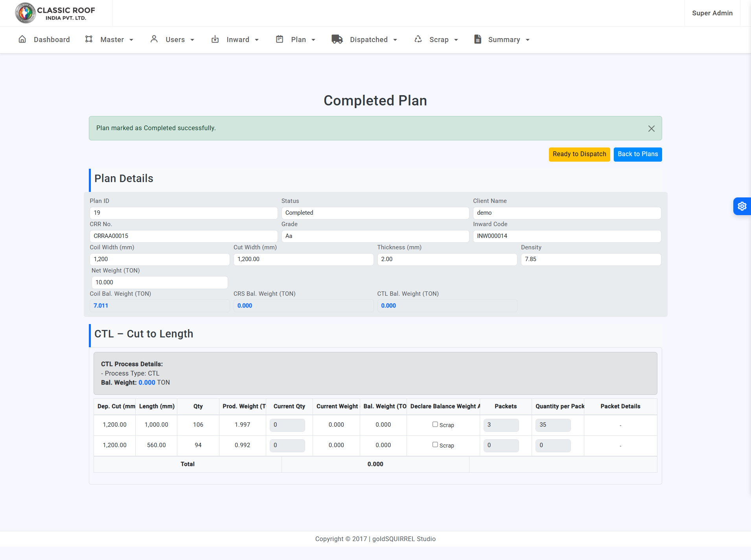Click the Users person icon

[154, 39]
